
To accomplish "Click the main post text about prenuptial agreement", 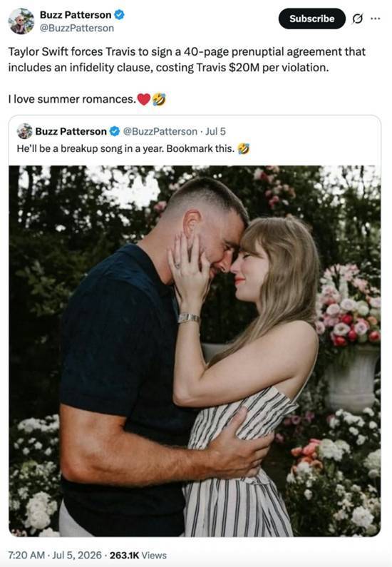I will pyautogui.click(x=187, y=59).
